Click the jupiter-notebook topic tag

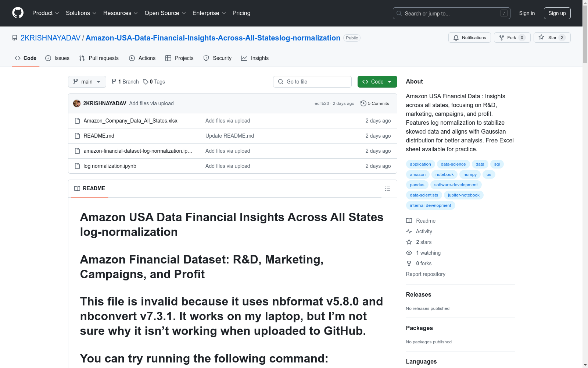tap(463, 195)
